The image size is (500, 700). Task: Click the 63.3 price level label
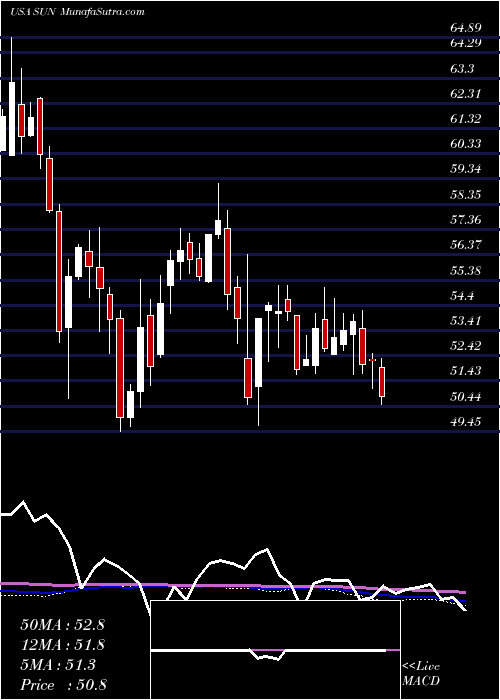[x=462, y=69]
